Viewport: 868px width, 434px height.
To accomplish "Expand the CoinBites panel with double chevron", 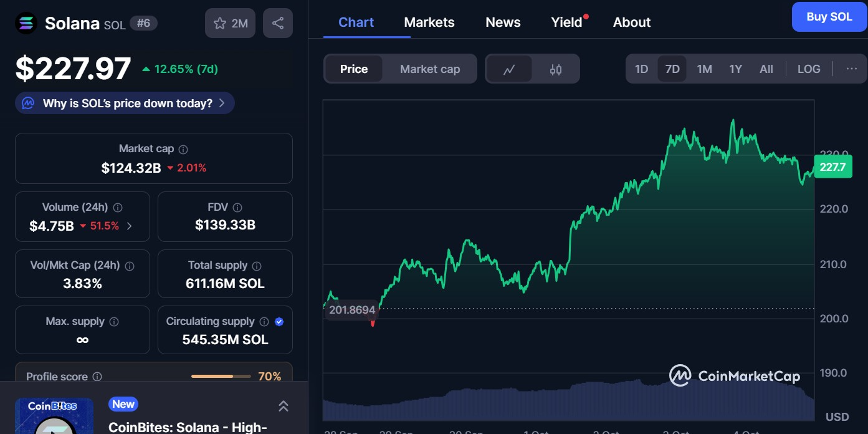I will tap(283, 407).
